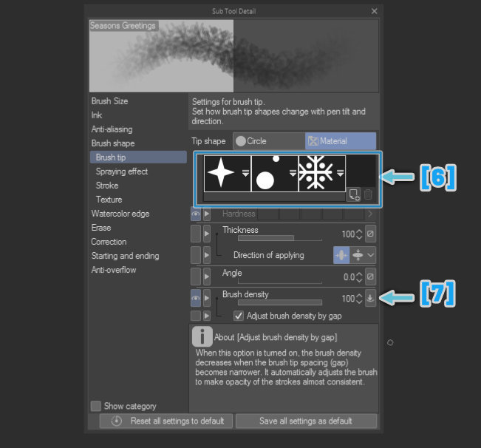Click the info icon beside About text
The image size is (481, 448).
(202, 336)
